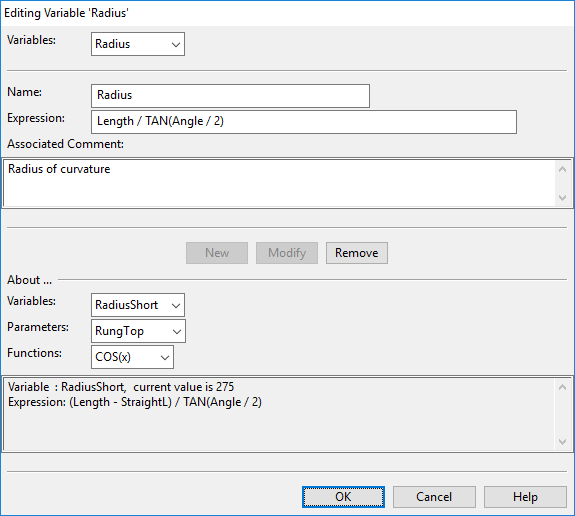This screenshot has height=516, width=575.
Task: Click the chevron arrow of the Functions combo box
Action: pyautogui.click(x=165, y=357)
